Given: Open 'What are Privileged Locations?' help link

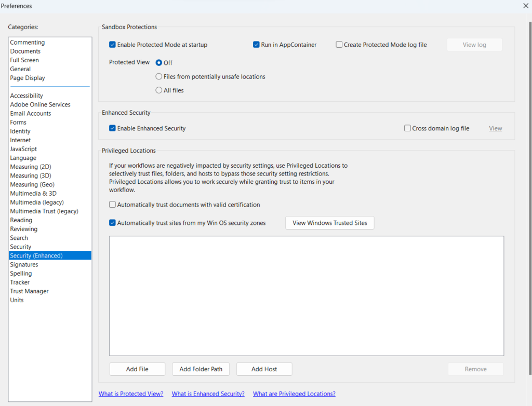Looking at the screenshot, I should coord(294,394).
